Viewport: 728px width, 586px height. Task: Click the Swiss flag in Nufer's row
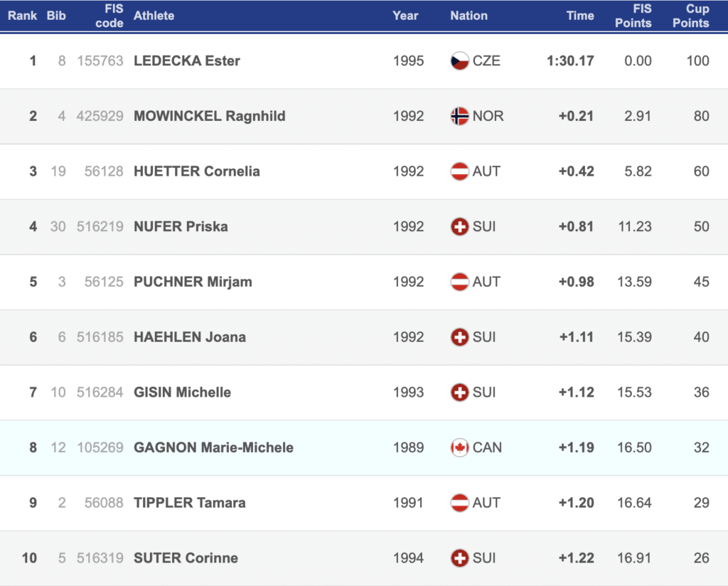pos(459,227)
